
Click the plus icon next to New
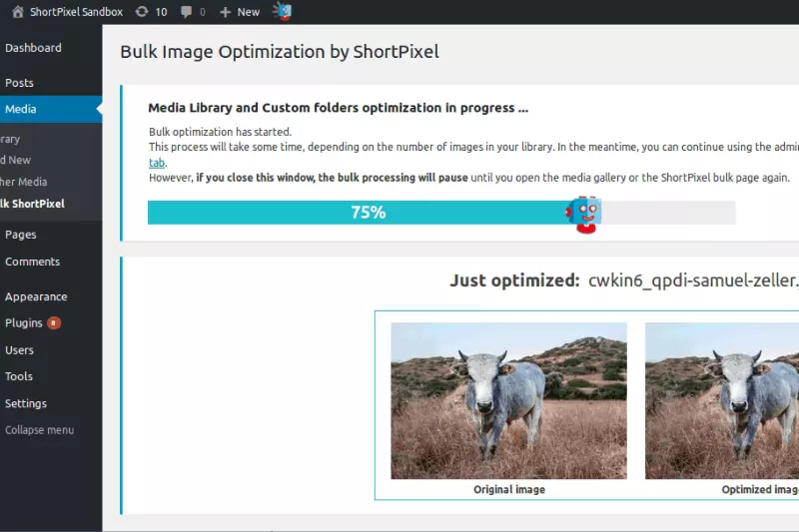[225, 12]
